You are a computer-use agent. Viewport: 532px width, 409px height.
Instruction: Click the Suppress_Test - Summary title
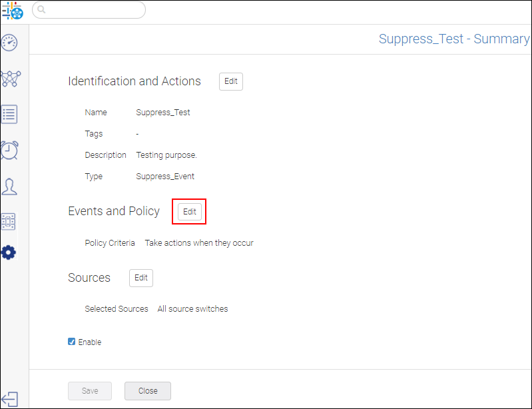tap(453, 39)
